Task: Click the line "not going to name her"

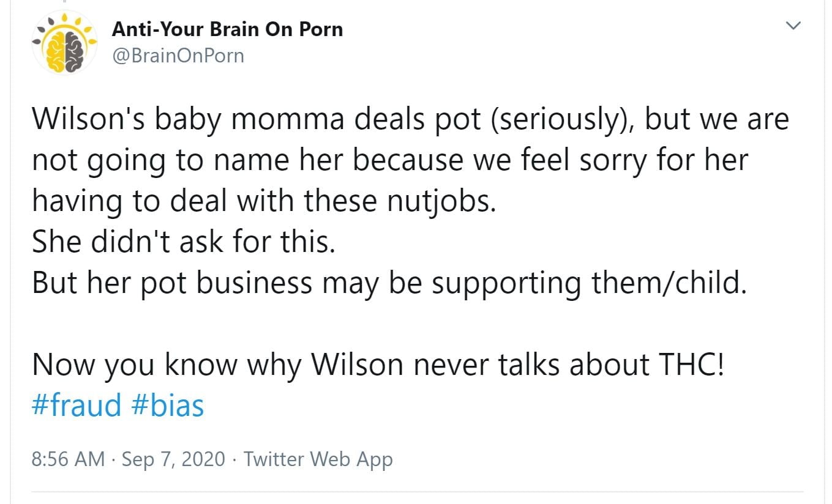Action: (390, 160)
